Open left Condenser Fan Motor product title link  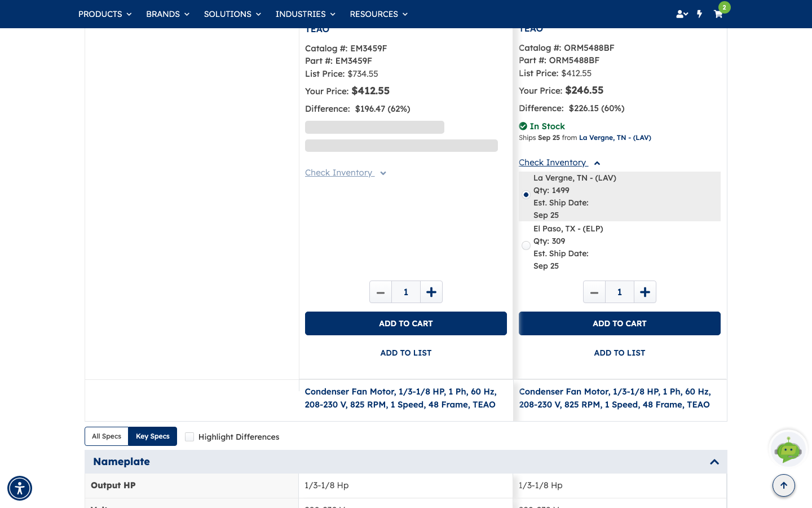coord(401,398)
